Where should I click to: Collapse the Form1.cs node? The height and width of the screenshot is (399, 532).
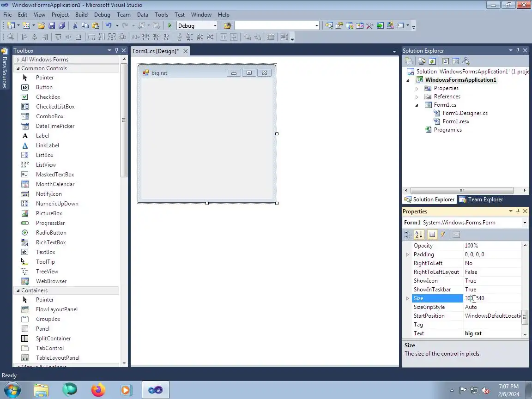pyautogui.click(x=417, y=105)
